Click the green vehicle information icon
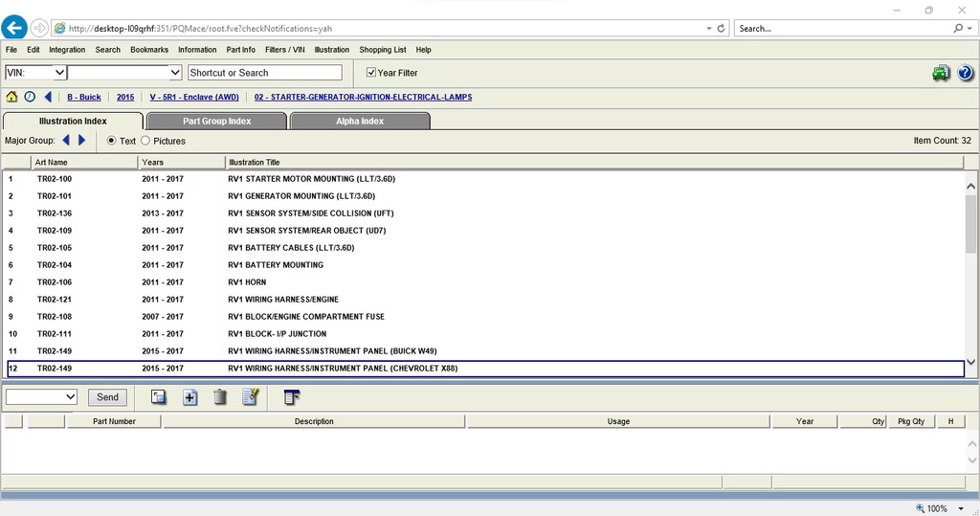 pyautogui.click(x=941, y=73)
